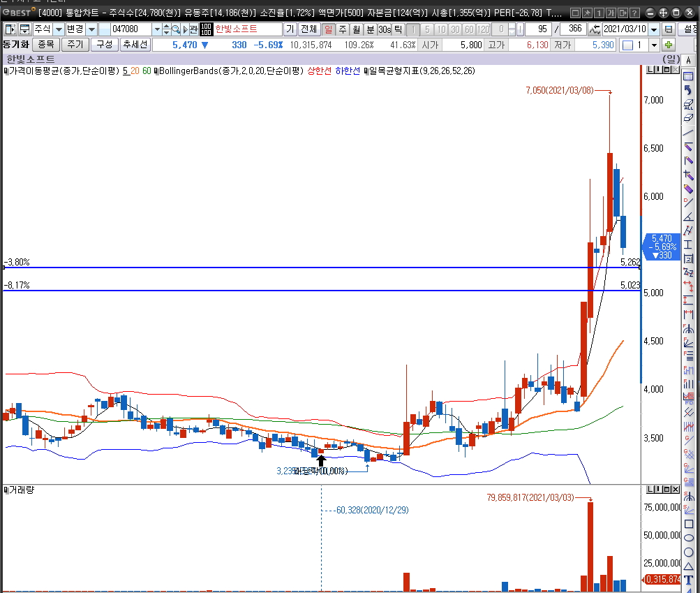This screenshot has height=593, width=700.
Task: Select the 일 (daily) period toggle
Action: click(x=329, y=29)
